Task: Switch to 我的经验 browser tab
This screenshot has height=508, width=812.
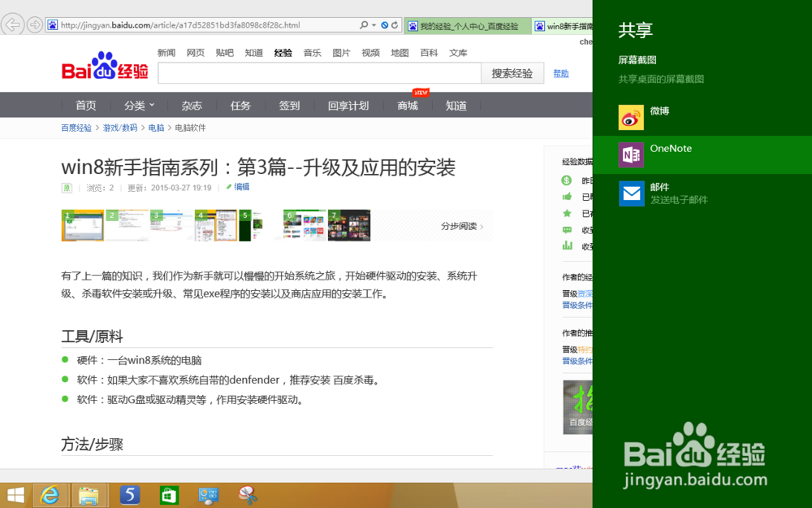Action: (x=468, y=26)
